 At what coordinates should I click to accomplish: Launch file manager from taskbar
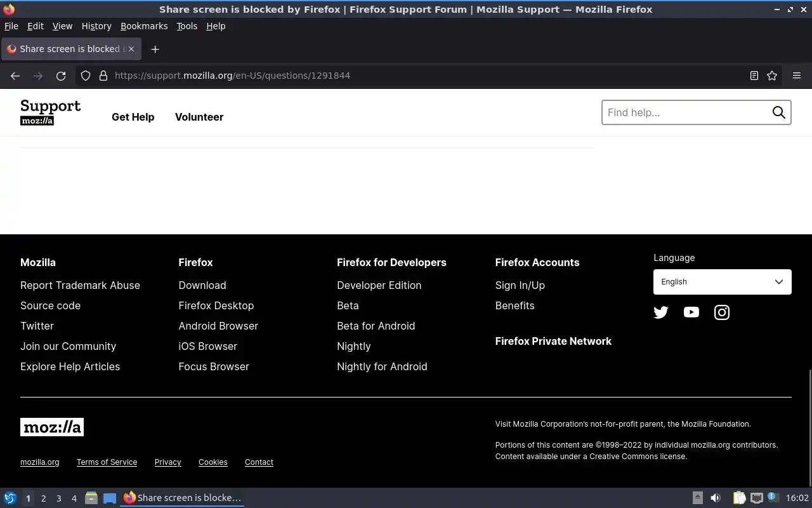[x=91, y=498]
